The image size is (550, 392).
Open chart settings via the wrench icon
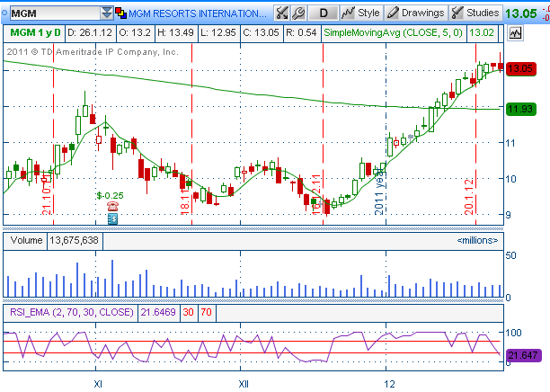(299, 13)
